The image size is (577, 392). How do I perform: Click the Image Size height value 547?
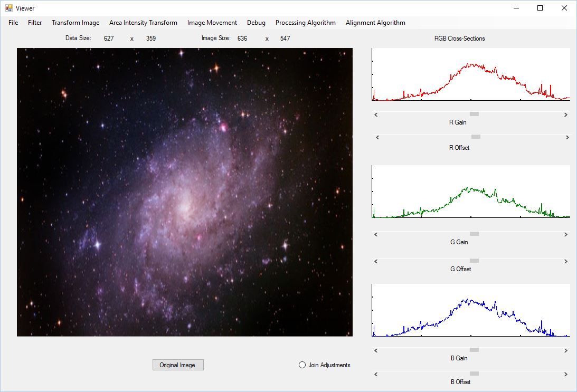pos(285,38)
